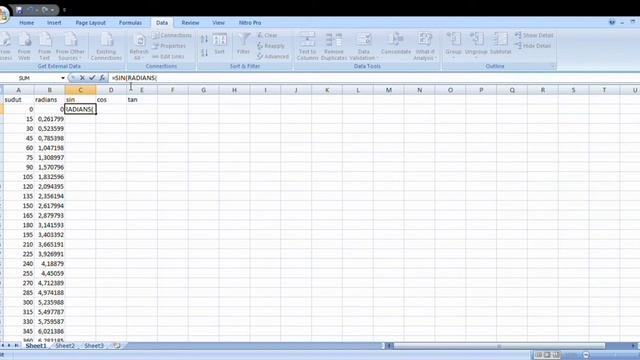The height and width of the screenshot is (360, 640).
Task: Click Reapply filter button
Action: (271, 46)
